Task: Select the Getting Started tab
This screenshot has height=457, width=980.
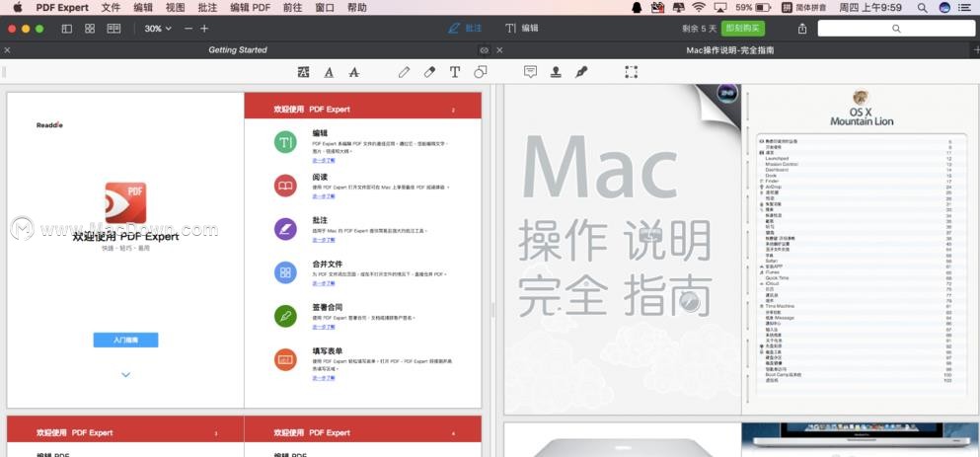Action: coord(238,50)
